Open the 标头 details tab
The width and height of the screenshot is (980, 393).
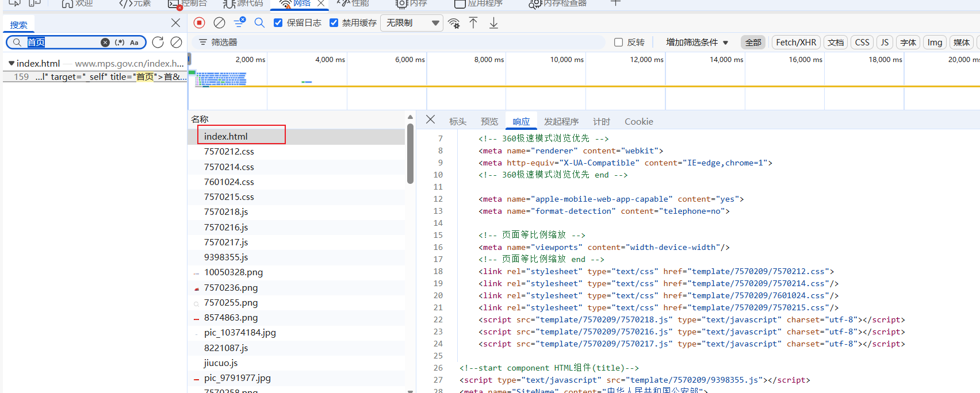click(x=458, y=121)
